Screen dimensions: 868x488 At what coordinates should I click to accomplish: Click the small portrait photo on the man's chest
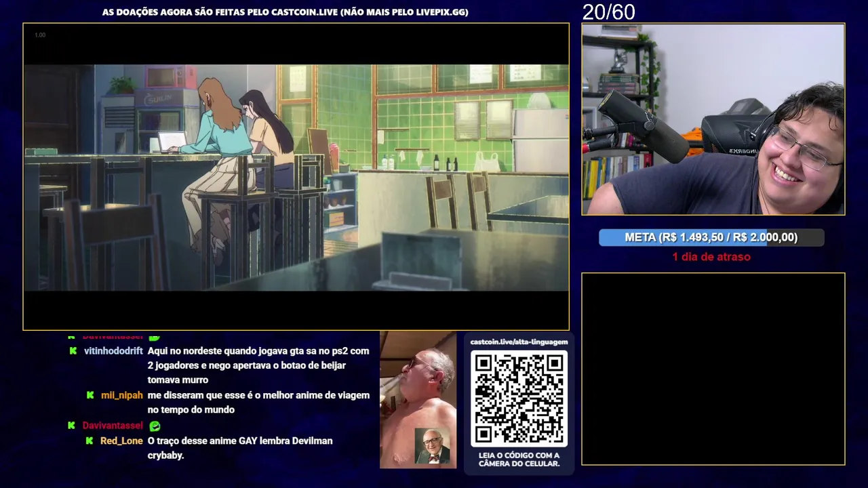(x=432, y=446)
